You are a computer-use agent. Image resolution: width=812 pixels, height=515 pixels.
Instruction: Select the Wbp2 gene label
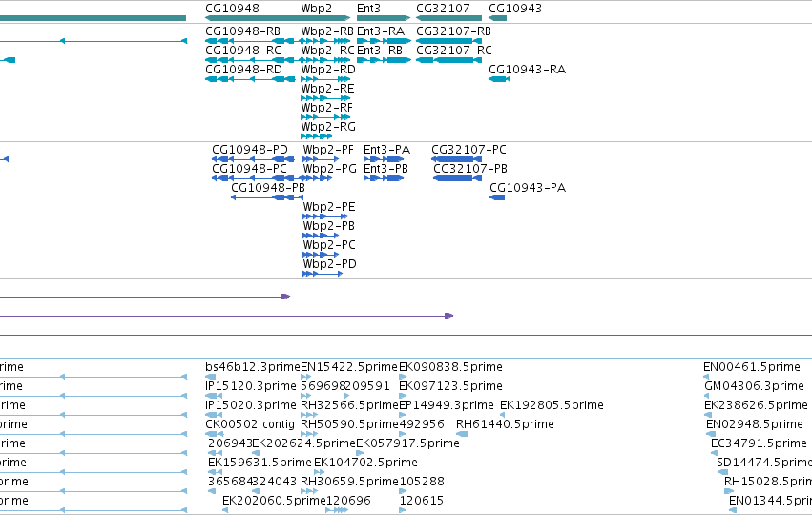tap(317, 9)
